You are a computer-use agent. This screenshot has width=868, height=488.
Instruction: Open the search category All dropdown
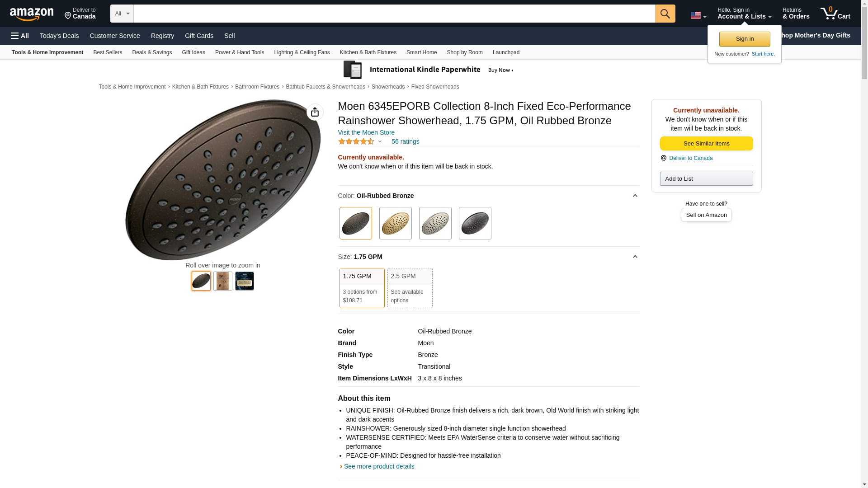pos(122,14)
